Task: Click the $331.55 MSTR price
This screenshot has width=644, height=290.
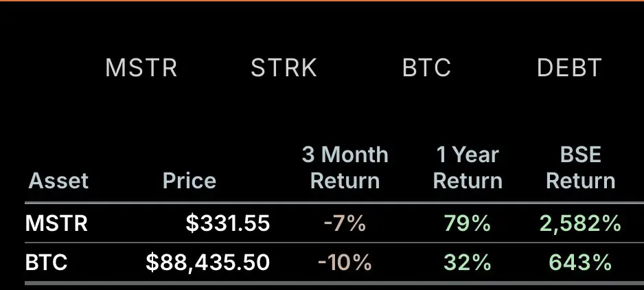Action: pyautogui.click(x=227, y=223)
